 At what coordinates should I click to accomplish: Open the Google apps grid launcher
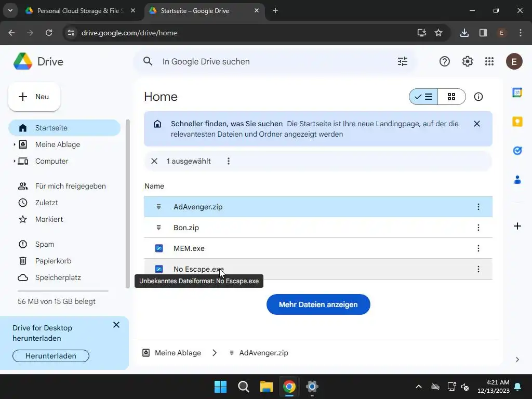tap(489, 61)
